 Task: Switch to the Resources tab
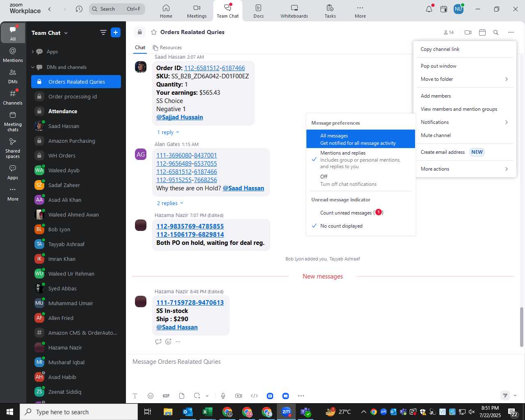[x=167, y=48]
